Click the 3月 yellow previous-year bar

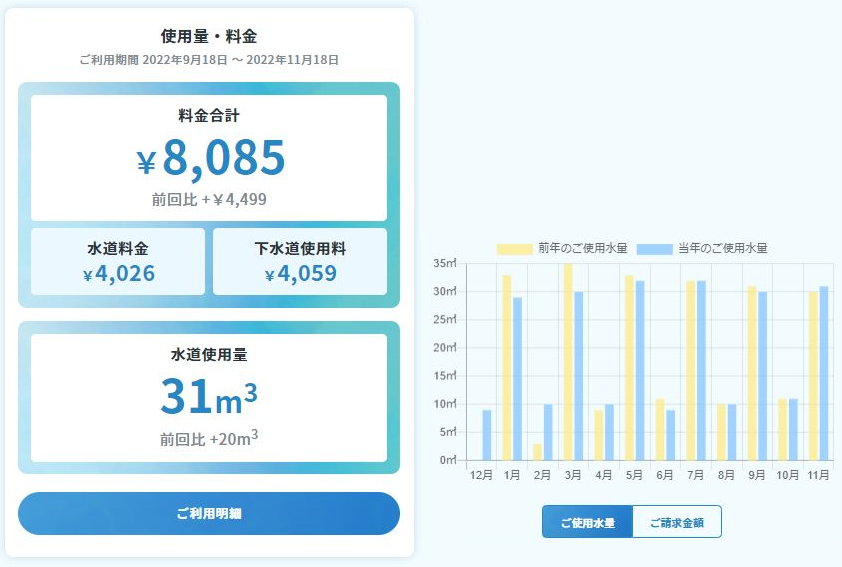568,362
